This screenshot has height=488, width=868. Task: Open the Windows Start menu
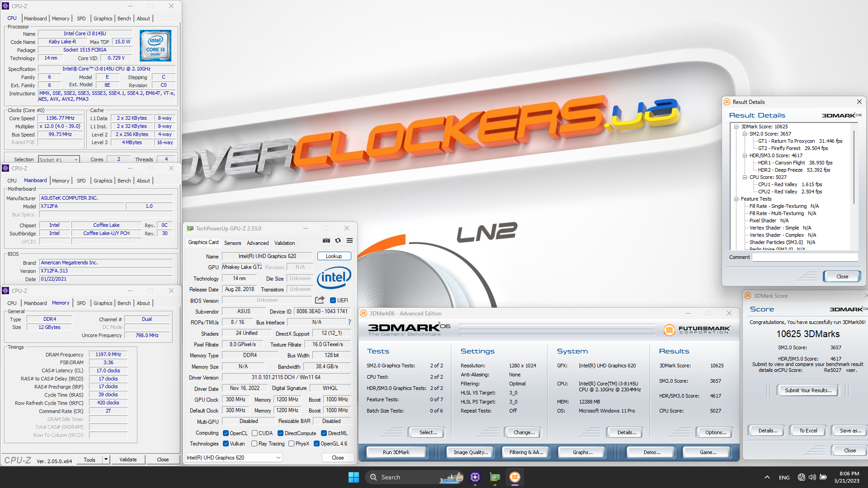(354, 477)
